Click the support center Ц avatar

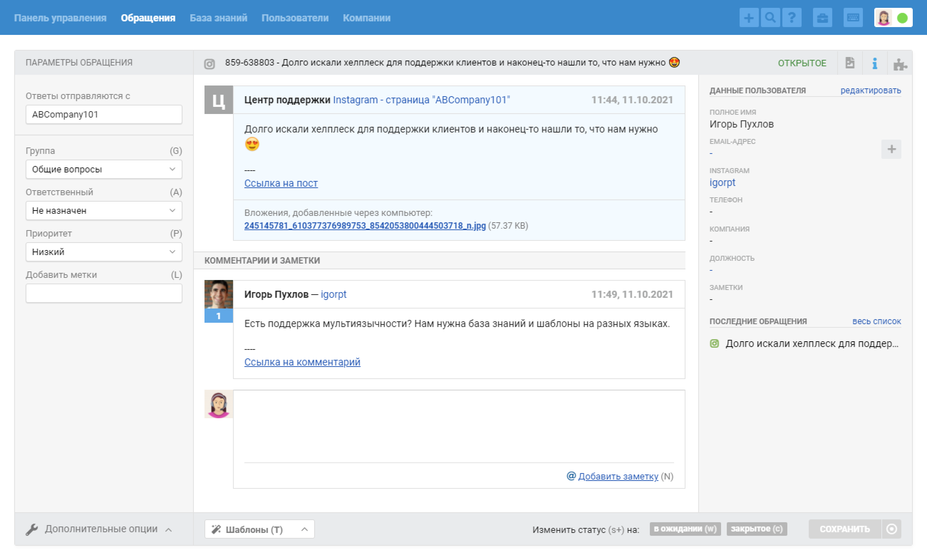click(219, 100)
